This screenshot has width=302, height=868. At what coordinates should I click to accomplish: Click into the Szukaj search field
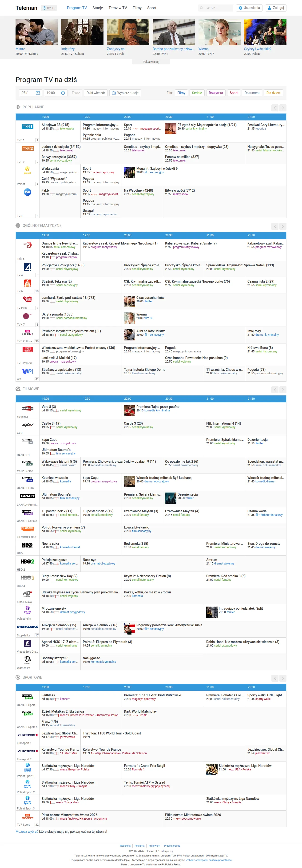tap(216, 8)
